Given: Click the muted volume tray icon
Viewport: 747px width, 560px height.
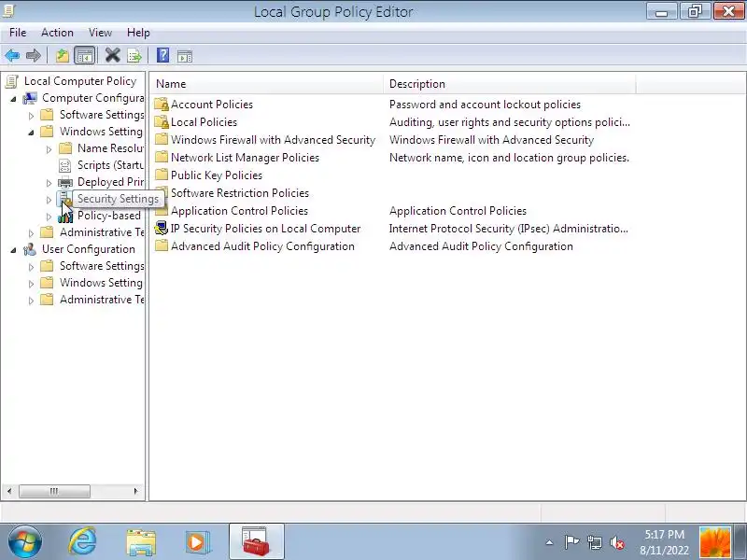Looking at the screenshot, I should pyautogui.click(x=617, y=542).
